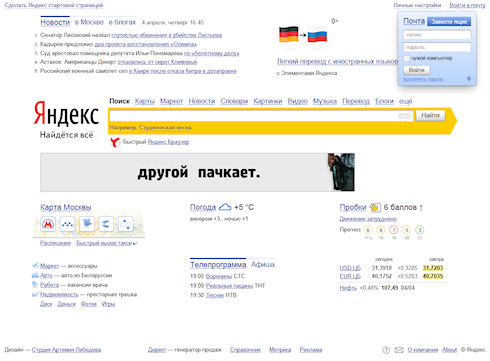This screenshot has height=361, width=490.
Task: Open Блоги from the search services bar
Action: pos(384,101)
